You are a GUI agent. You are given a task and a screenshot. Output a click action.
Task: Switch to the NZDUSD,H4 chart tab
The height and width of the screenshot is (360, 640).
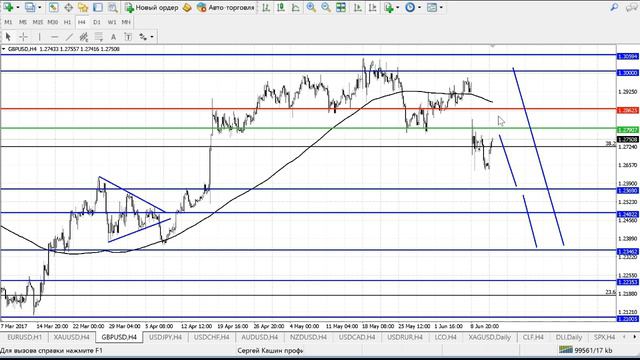coord(308,337)
